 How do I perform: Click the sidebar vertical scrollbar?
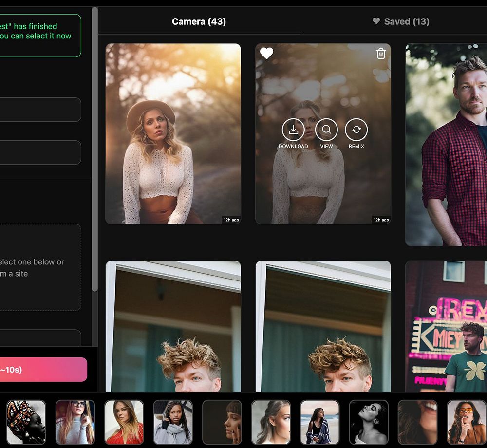(95, 149)
